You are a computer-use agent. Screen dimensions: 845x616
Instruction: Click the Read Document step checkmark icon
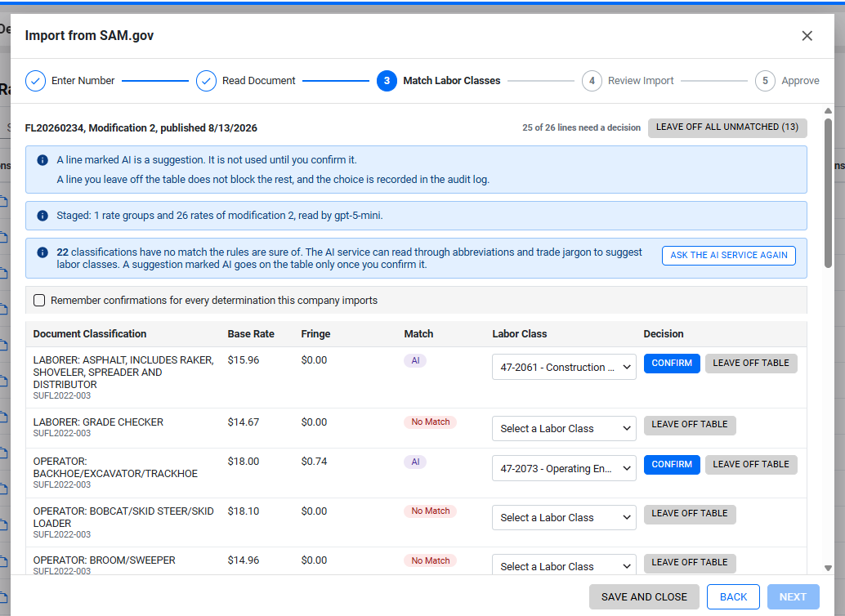(x=207, y=81)
